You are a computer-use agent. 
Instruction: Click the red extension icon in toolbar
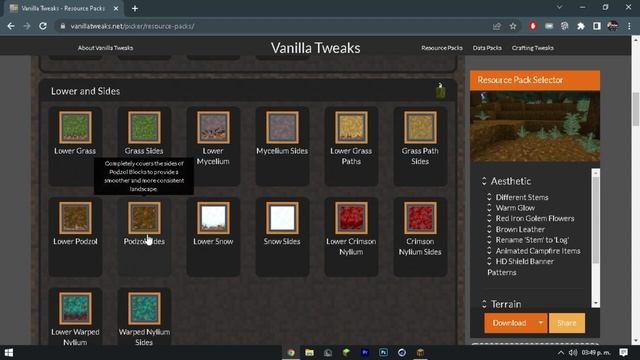pyautogui.click(x=533, y=26)
